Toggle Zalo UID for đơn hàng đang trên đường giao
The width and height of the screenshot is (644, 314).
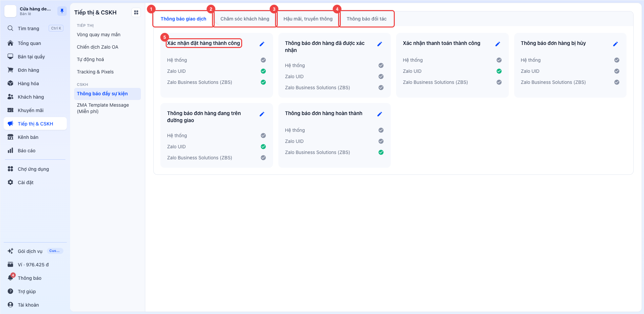(263, 147)
